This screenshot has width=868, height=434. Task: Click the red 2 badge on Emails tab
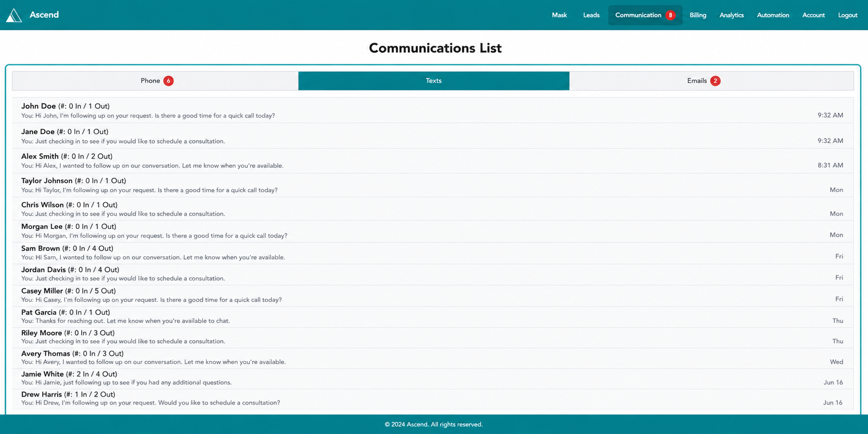(x=715, y=81)
